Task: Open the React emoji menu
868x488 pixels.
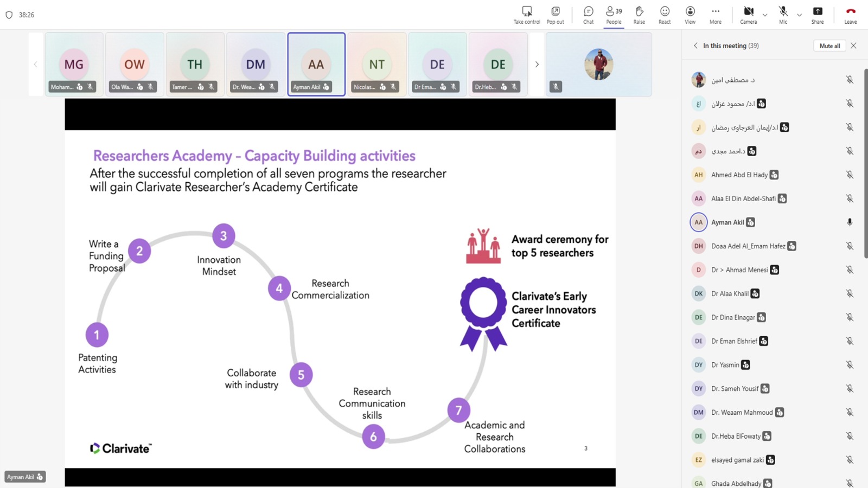Action: 665,15
